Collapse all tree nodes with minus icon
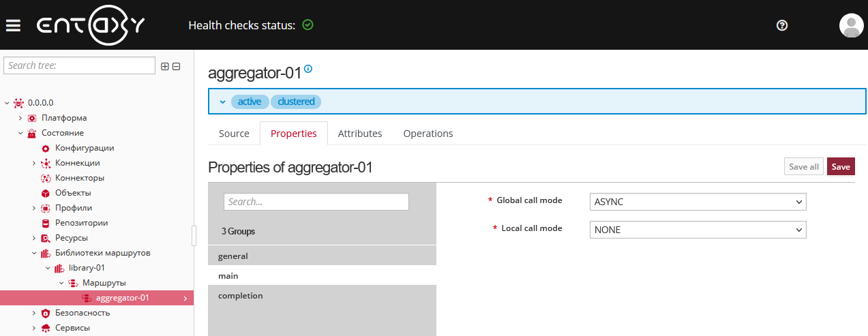Screen dimensions: 868x336 pyautogui.click(x=176, y=66)
